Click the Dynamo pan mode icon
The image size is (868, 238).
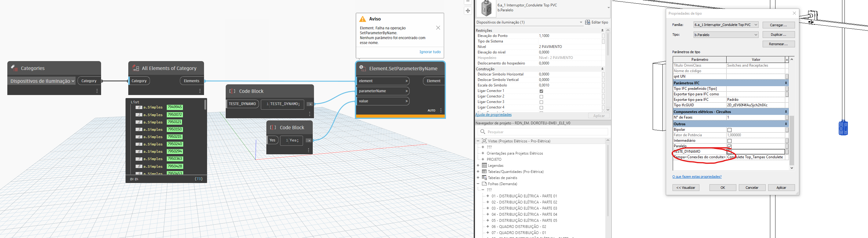[x=468, y=11]
